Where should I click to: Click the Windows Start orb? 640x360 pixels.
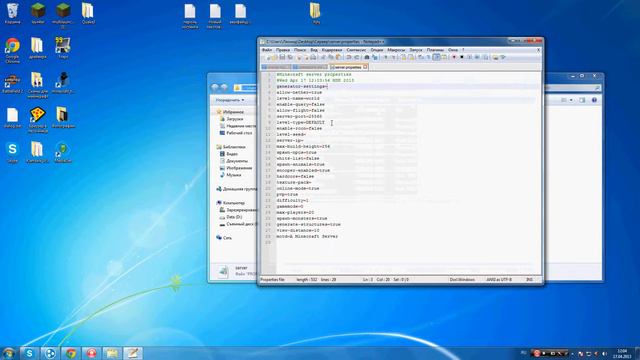point(9,353)
